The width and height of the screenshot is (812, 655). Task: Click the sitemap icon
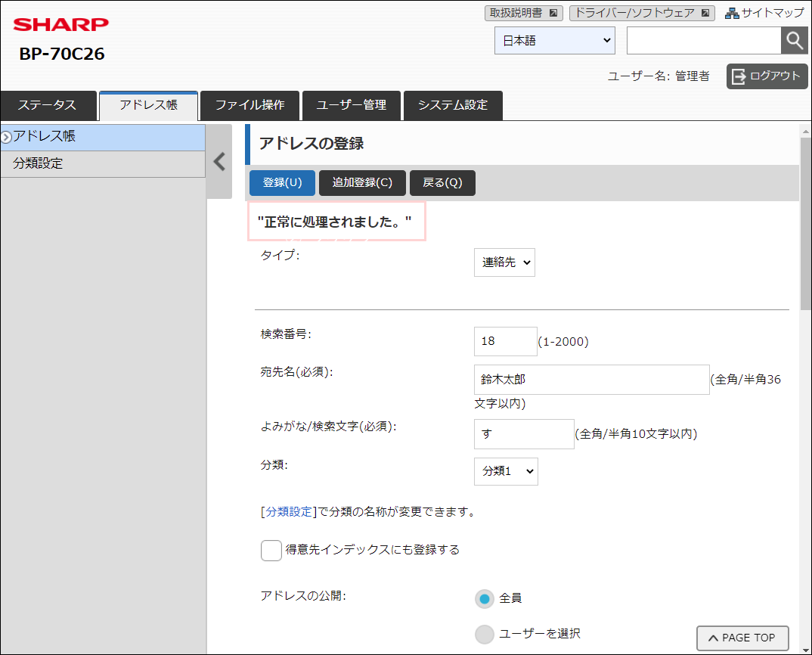(732, 13)
